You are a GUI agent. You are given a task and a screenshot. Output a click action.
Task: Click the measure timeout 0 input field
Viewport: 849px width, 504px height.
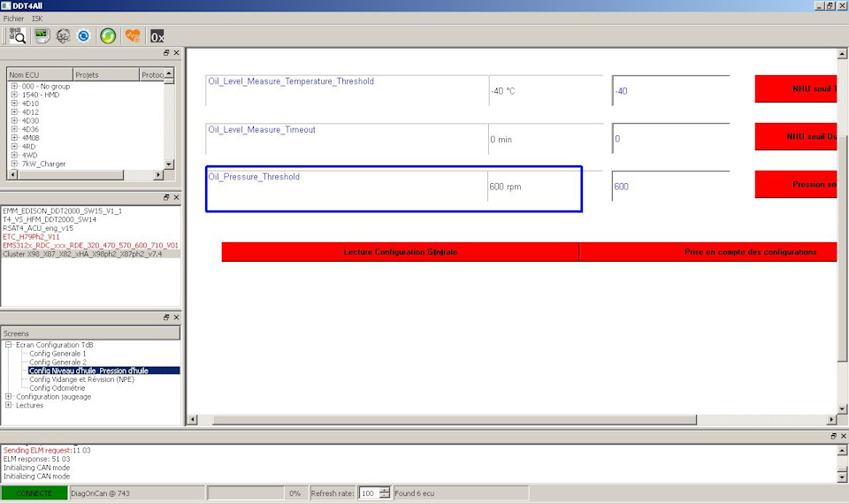click(x=671, y=139)
